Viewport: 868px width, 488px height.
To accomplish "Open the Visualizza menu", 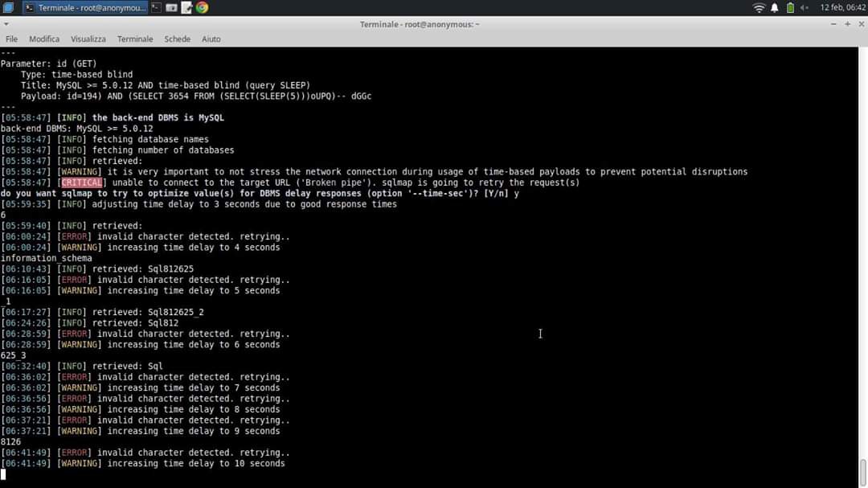I will point(88,39).
